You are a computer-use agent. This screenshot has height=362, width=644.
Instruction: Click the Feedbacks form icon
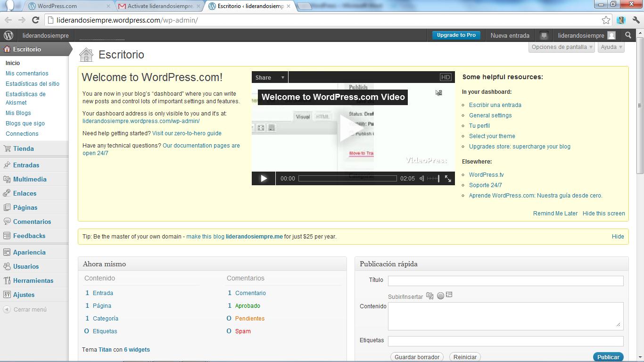pos(7,236)
